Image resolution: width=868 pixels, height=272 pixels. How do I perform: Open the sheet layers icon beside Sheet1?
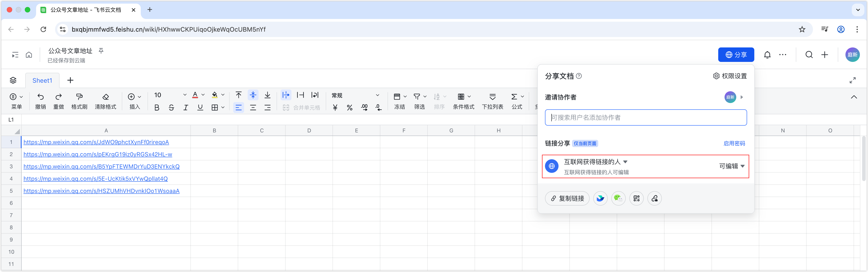tap(13, 80)
